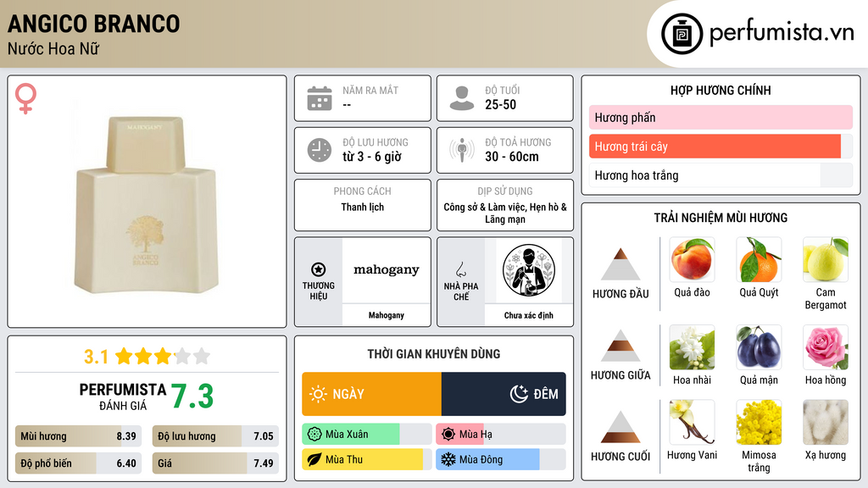
Task: Click the 7.3 Perfumista score
Action: pyautogui.click(x=192, y=396)
